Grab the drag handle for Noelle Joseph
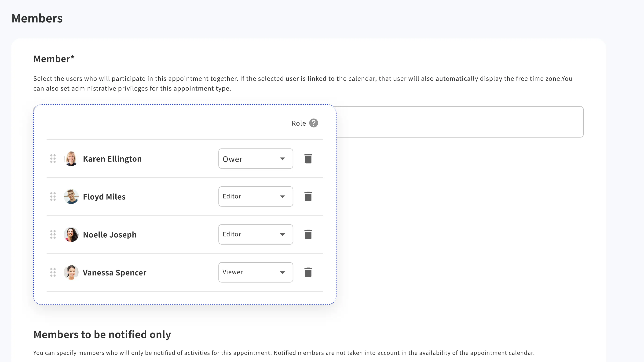The height and width of the screenshot is (362, 644). [x=53, y=234]
